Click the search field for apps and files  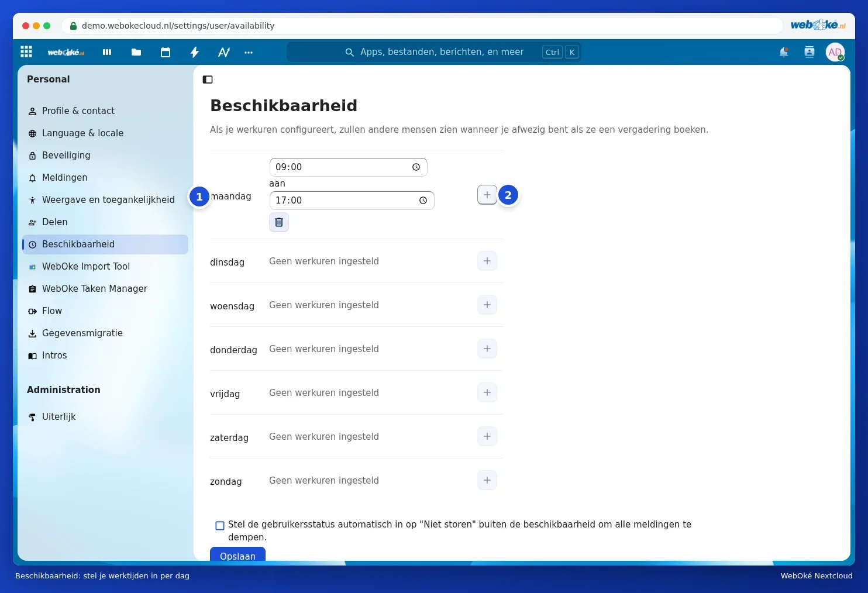click(x=433, y=52)
